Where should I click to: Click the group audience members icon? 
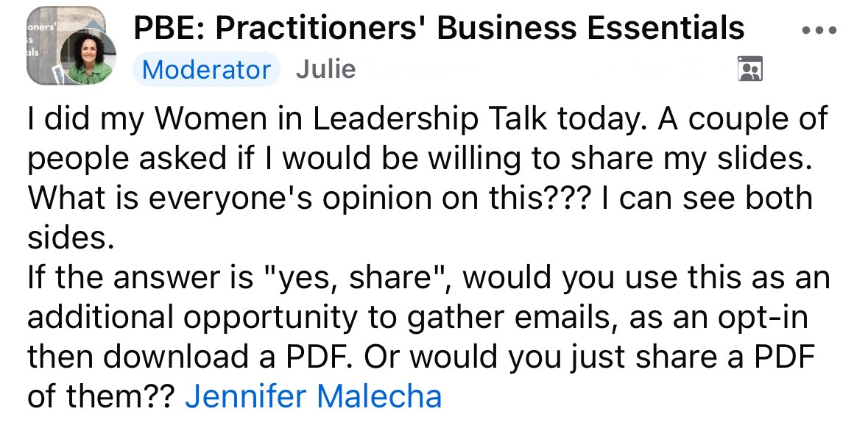(750, 68)
